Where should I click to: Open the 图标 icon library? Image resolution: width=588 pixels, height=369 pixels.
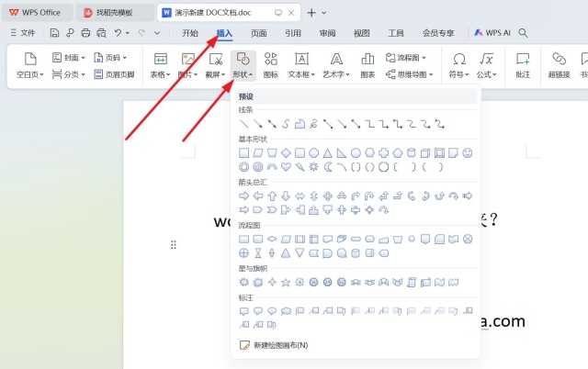pyautogui.click(x=271, y=65)
